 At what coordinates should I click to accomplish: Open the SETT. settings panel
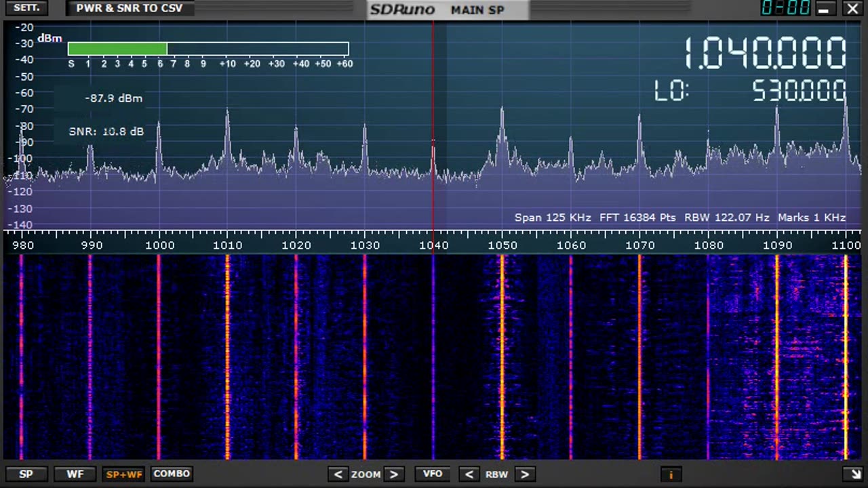tap(27, 9)
